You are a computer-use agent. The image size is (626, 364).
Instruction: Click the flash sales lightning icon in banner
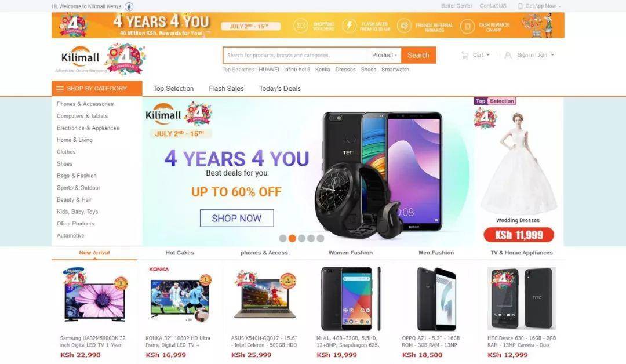click(x=350, y=26)
